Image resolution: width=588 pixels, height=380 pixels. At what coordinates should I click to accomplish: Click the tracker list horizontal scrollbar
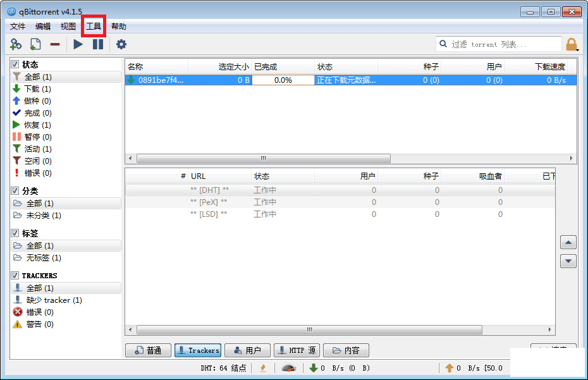tap(309, 329)
